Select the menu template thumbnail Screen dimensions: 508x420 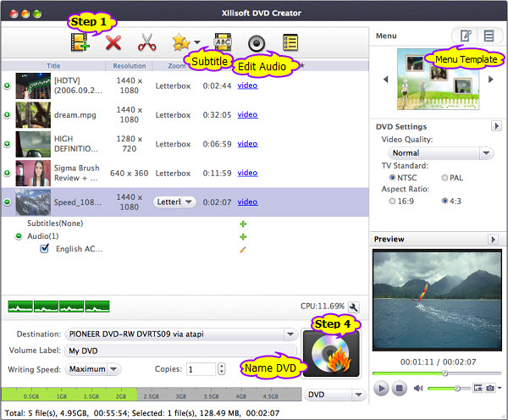pos(438,80)
